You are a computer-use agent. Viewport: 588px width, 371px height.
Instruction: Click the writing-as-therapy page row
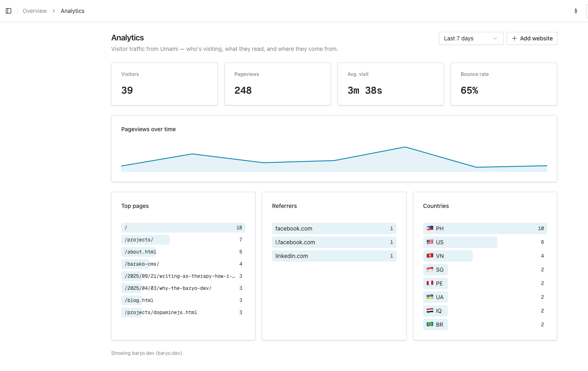(x=183, y=276)
